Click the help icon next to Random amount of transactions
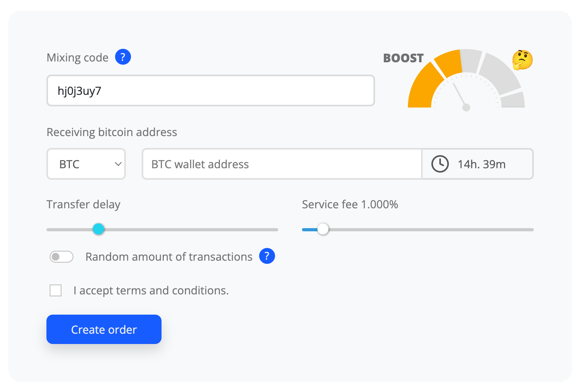 (267, 256)
